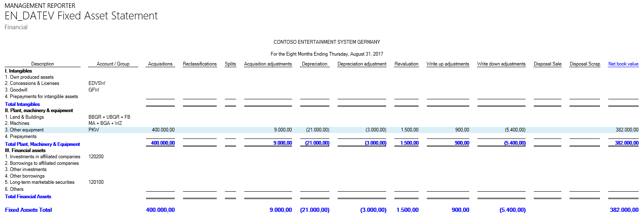This screenshot has width=644, height=218.
Task: Click the Write down adjustments header
Action: 501,64
